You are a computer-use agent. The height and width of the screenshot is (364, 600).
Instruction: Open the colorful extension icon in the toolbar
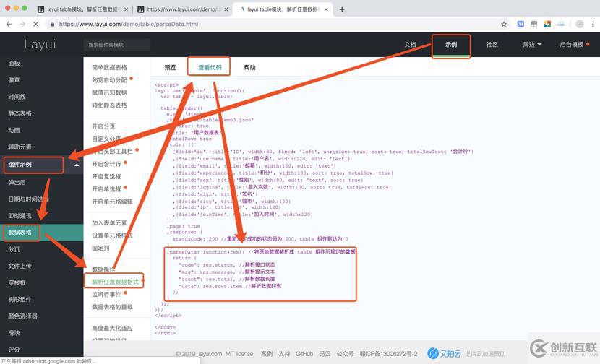point(547,24)
